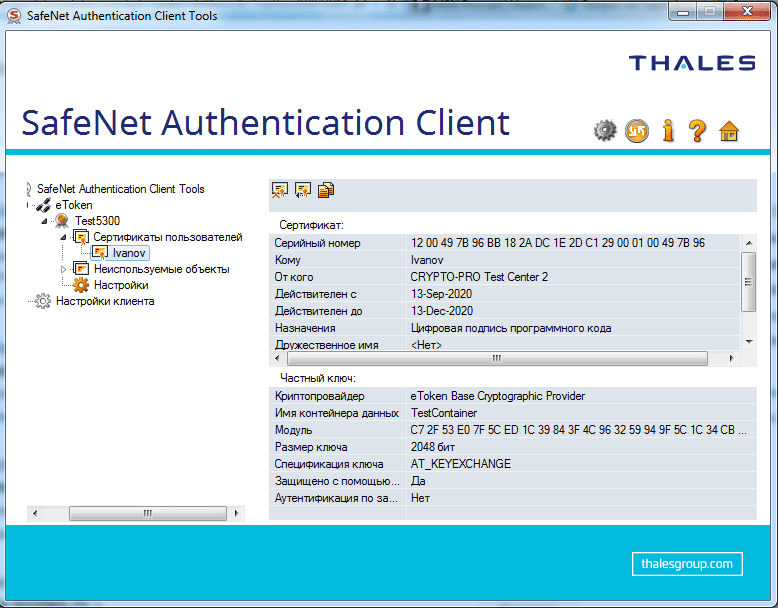
Task: Click Ivanov value in Кому row
Action: [x=427, y=260]
